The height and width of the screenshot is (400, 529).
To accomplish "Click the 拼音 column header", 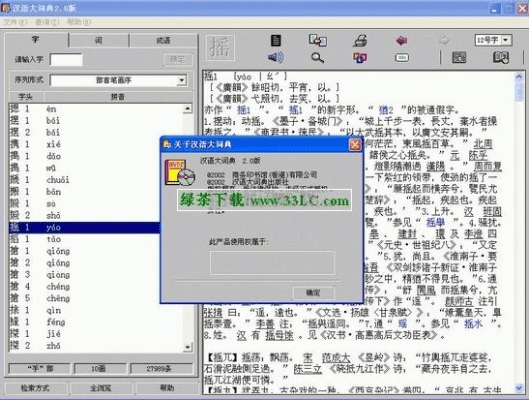I will click(118, 97).
